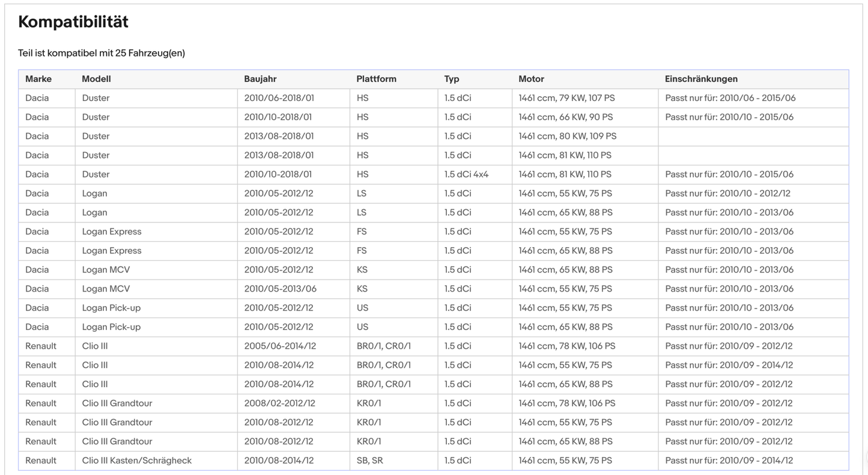Click the 2010/06 - 2015/06 restriction cell
The image size is (868, 475).
pos(753,98)
